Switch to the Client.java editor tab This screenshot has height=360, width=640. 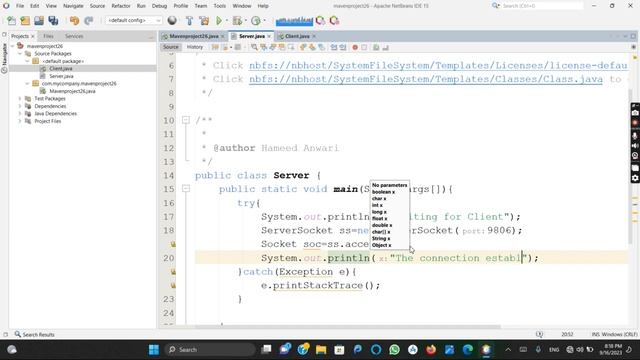point(297,36)
